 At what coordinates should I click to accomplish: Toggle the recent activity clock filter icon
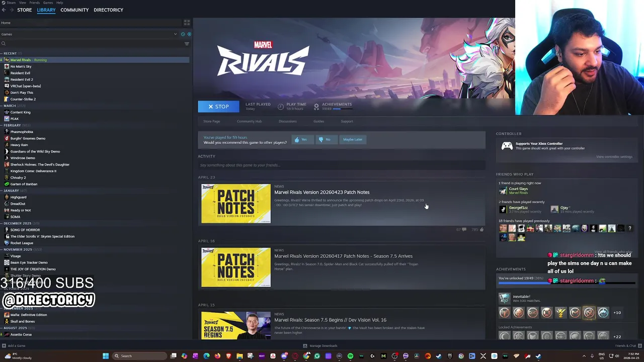(x=183, y=34)
